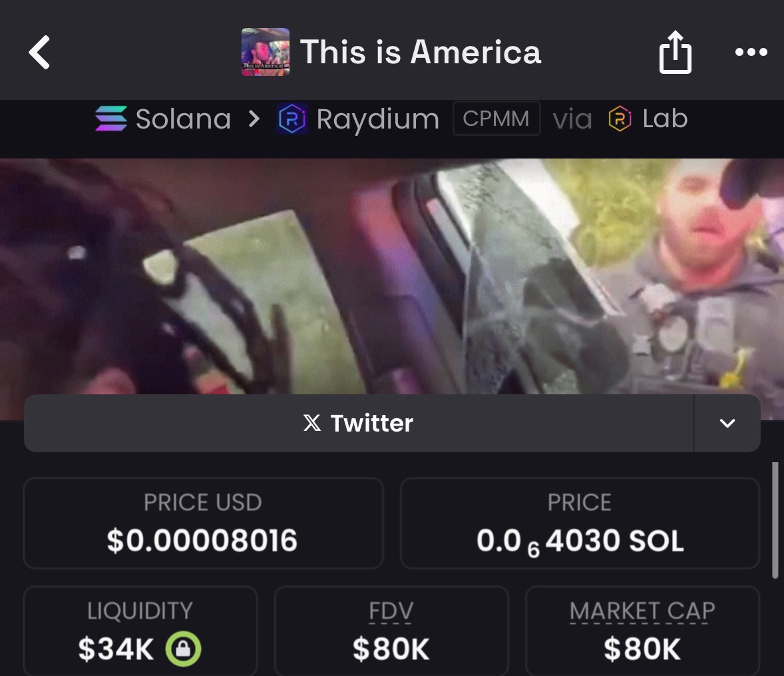This screenshot has height=676, width=784.
Task: Click the Lab launchpad label
Action: tap(665, 119)
